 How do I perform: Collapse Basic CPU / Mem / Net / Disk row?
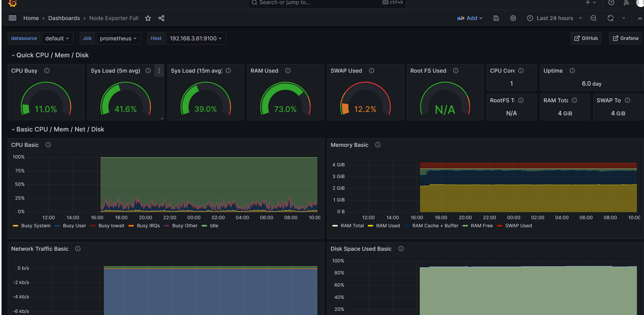point(58,129)
